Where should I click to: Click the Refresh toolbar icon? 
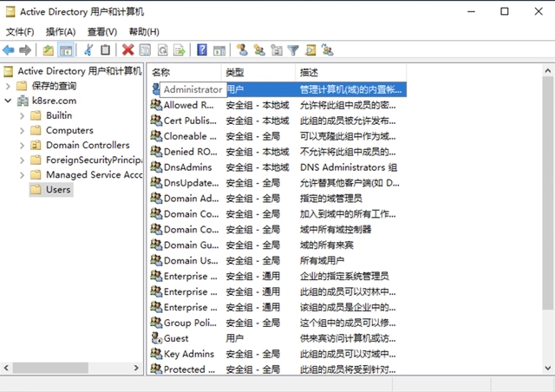[162, 50]
